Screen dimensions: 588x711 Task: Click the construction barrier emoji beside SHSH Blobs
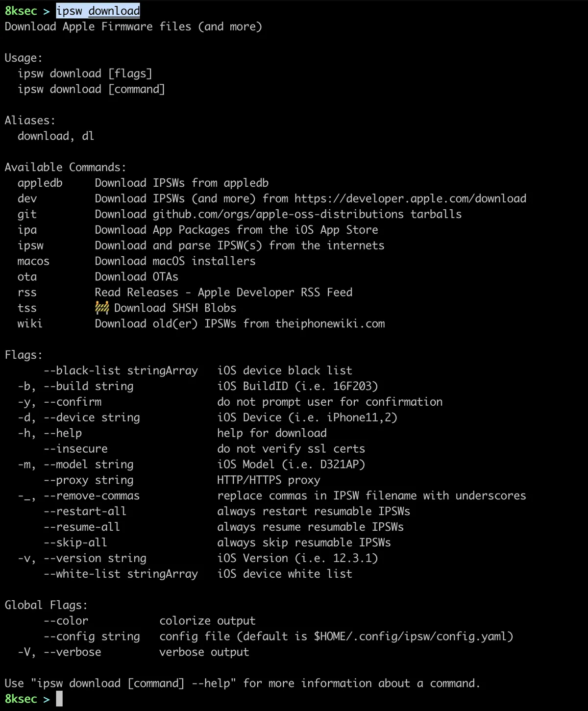(x=102, y=308)
